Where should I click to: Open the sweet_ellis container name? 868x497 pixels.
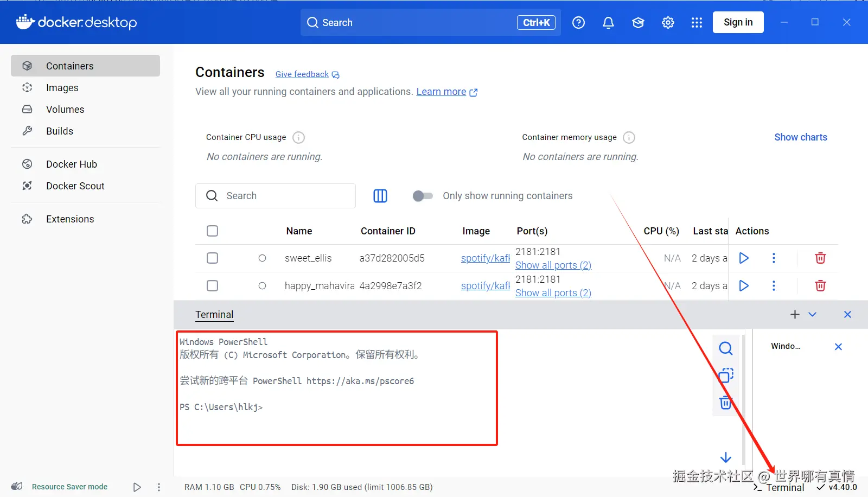(308, 258)
